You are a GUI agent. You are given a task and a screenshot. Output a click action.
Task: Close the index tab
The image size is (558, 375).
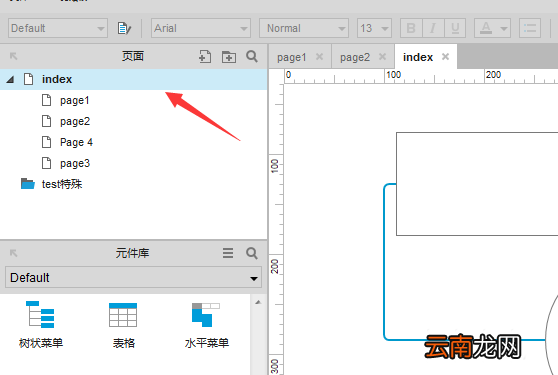[445, 57]
